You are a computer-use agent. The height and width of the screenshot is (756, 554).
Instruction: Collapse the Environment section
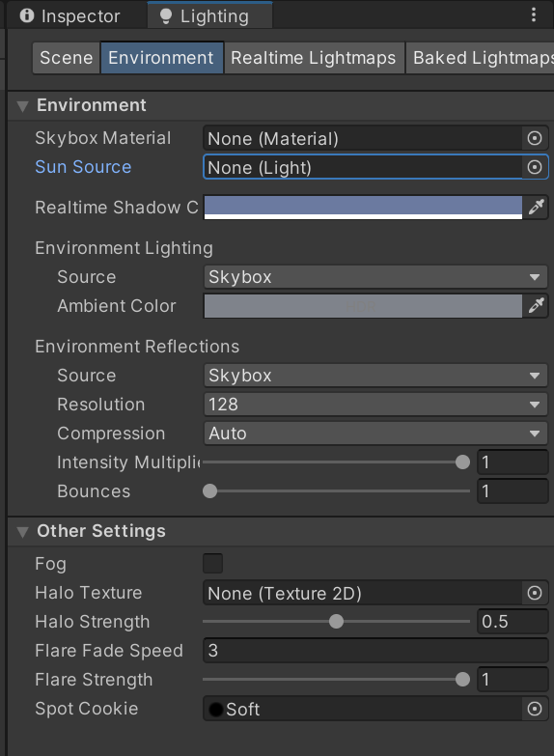[x=22, y=105]
